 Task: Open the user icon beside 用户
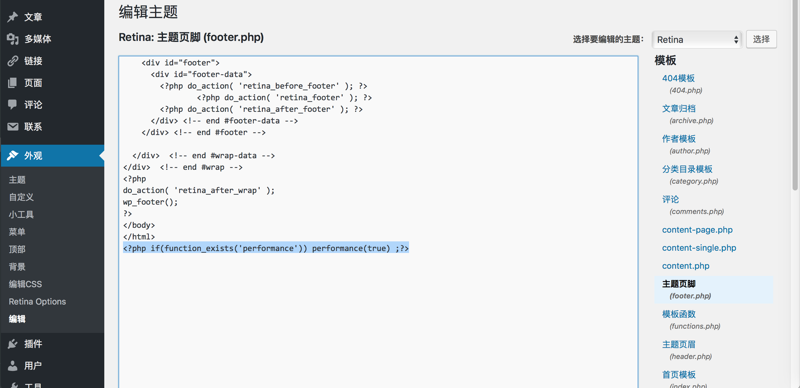click(13, 366)
